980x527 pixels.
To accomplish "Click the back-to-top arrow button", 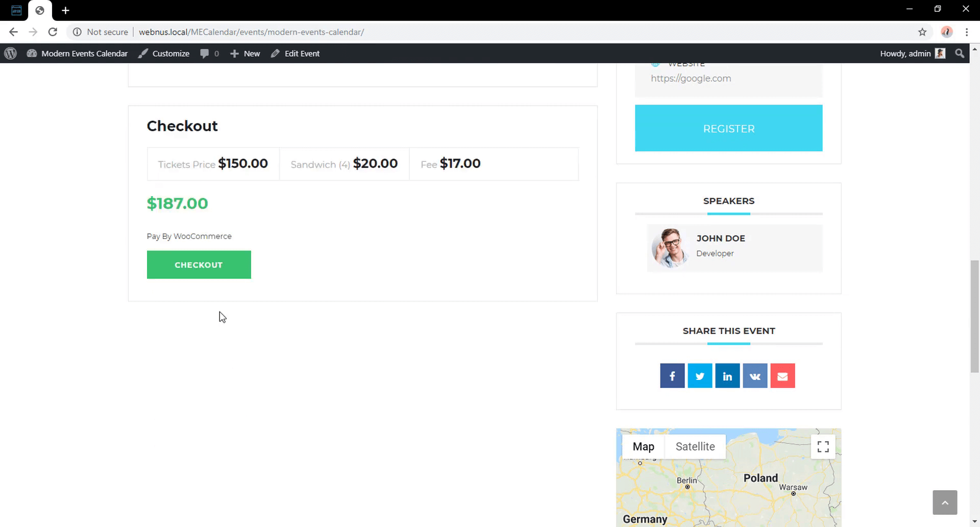I will tap(945, 502).
